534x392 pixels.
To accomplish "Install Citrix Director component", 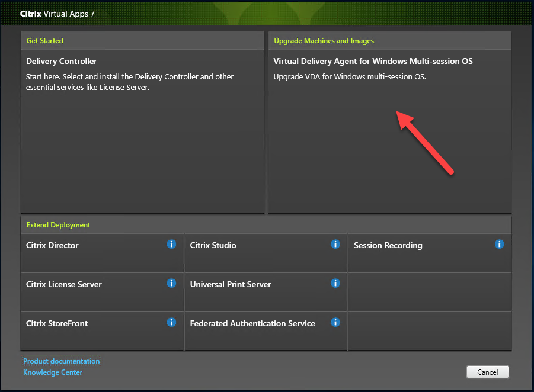I will (x=53, y=246).
